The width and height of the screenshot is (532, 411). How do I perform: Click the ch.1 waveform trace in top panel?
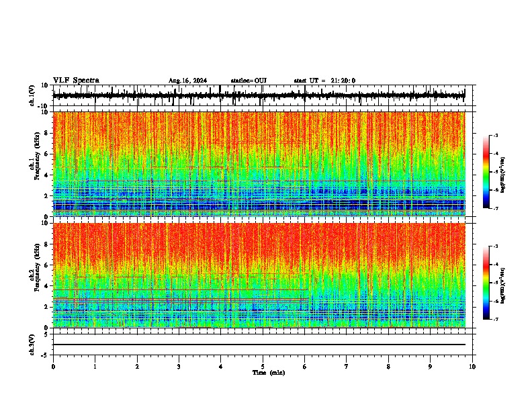[x=259, y=95]
